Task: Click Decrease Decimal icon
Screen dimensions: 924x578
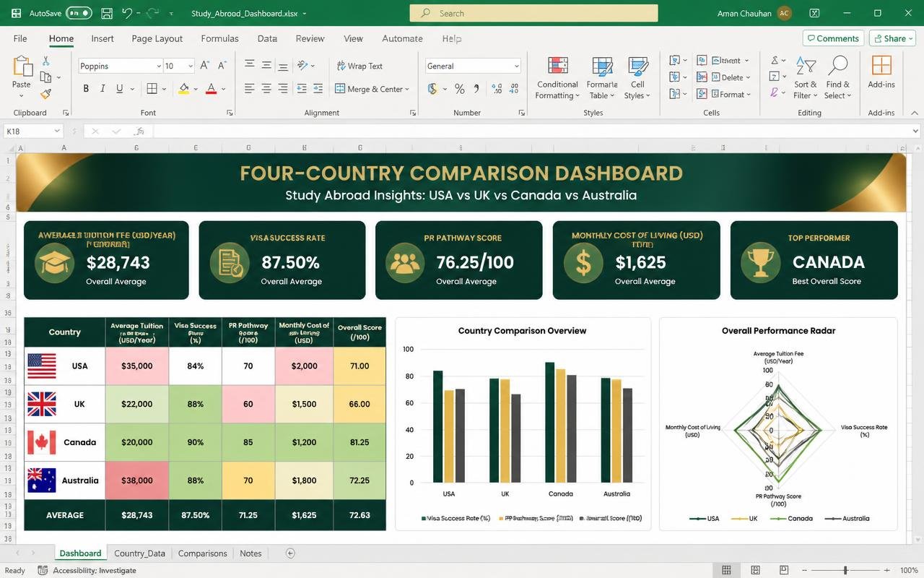Action: [x=515, y=89]
